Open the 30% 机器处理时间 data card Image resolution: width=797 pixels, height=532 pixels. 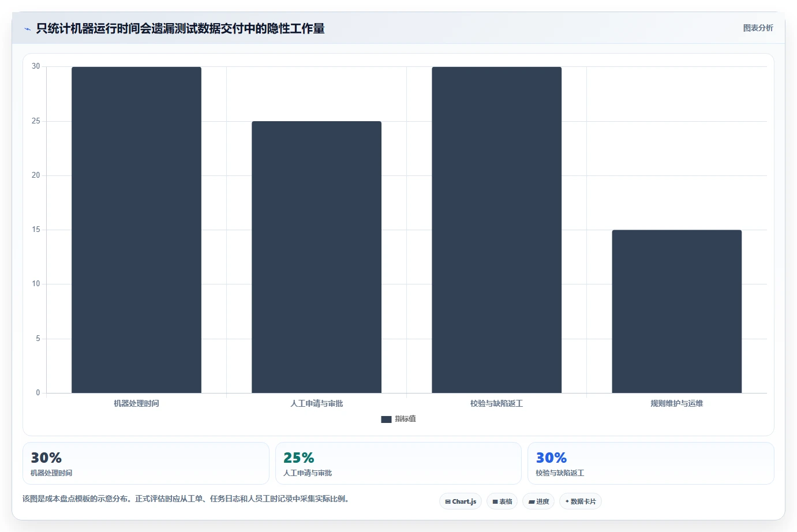tap(146, 463)
